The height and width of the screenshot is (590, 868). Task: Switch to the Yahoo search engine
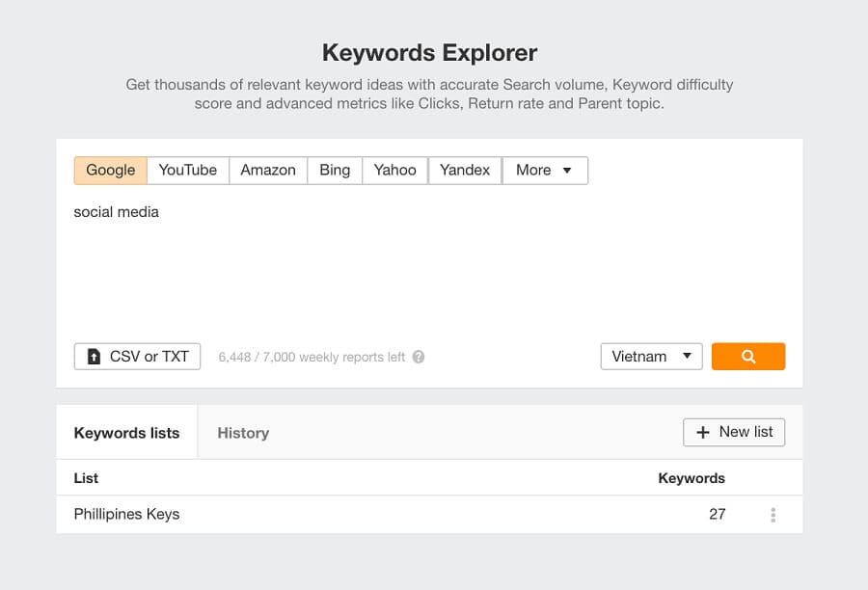[395, 171]
